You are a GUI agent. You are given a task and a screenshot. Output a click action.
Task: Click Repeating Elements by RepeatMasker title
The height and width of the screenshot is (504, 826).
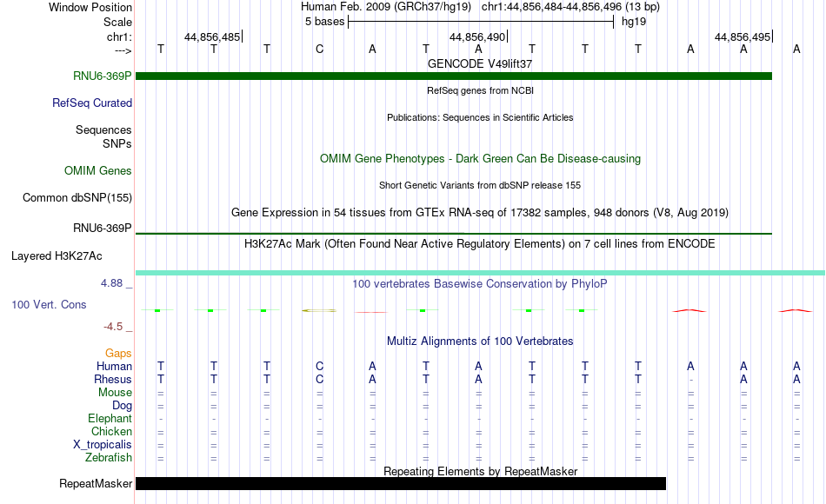pyautogui.click(x=480, y=471)
